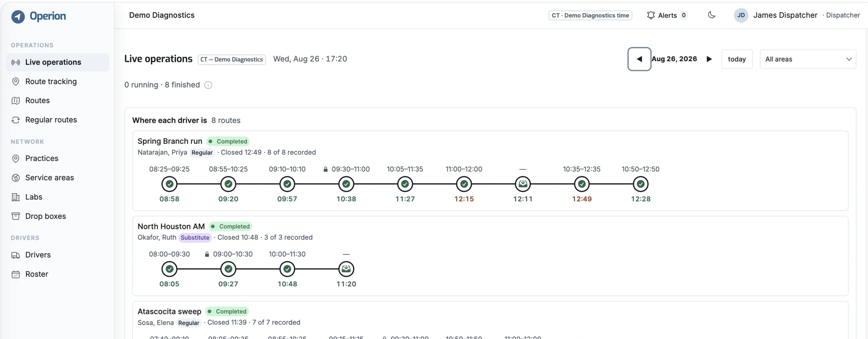
Task: Click North Houston stop marker at 10:48
Action: click(287, 269)
